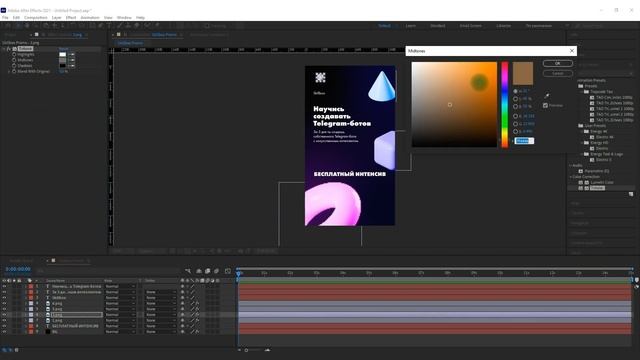Click the Highlights color swatch
Screen dimensions: 640x360
tap(62, 54)
